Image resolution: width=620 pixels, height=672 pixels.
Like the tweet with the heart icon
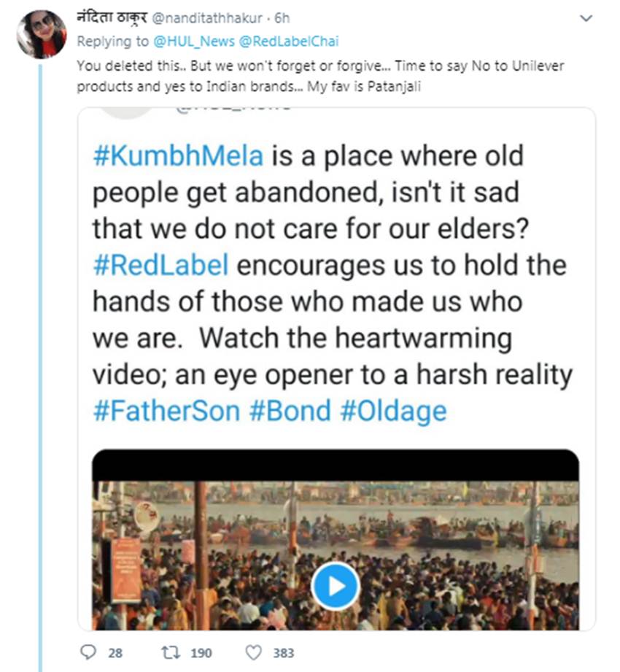(x=253, y=652)
